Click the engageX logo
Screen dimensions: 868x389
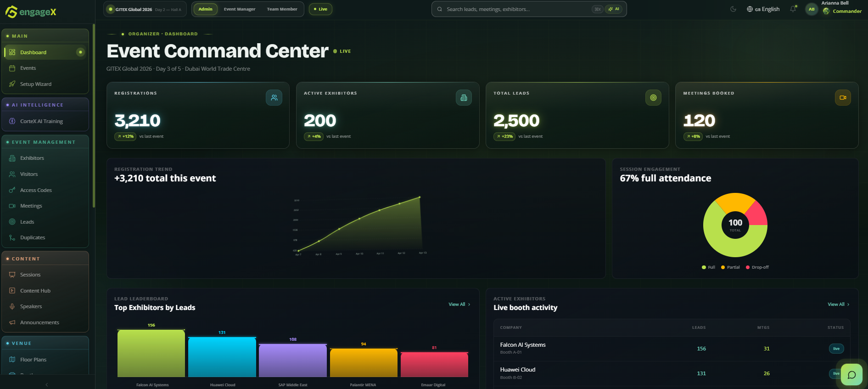31,12
